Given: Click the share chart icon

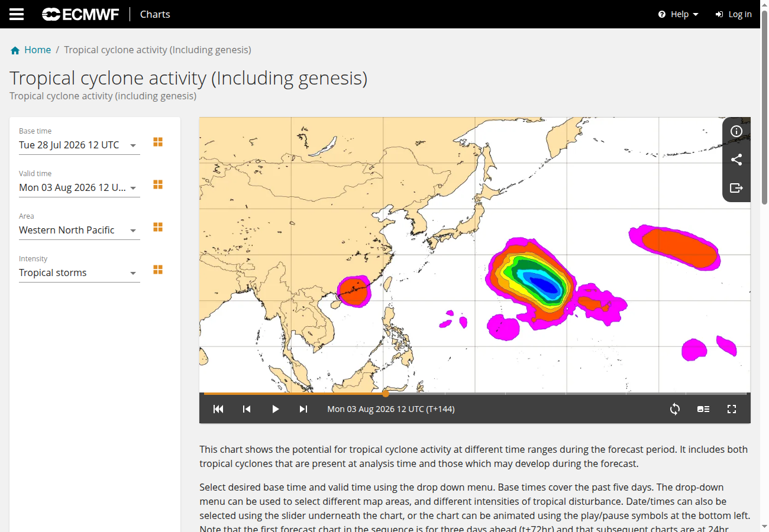Looking at the screenshot, I should pyautogui.click(x=736, y=160).
